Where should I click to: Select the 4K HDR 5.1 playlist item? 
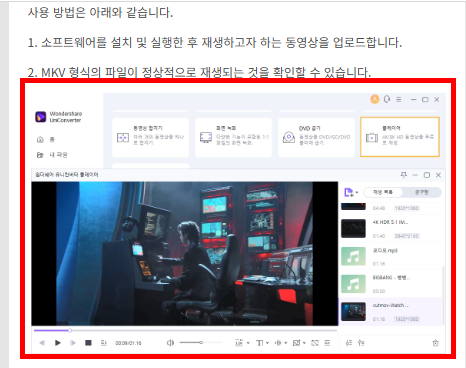tap(391, 229)
